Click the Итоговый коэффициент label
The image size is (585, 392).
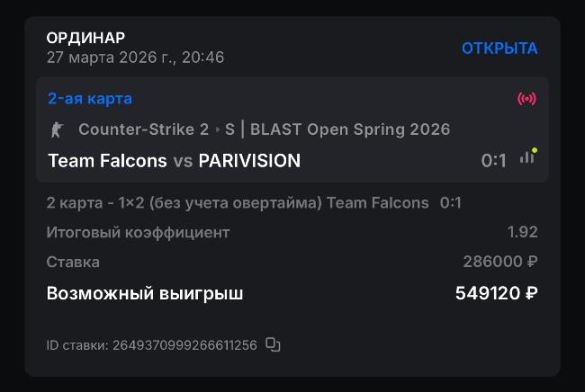point(138,233)
